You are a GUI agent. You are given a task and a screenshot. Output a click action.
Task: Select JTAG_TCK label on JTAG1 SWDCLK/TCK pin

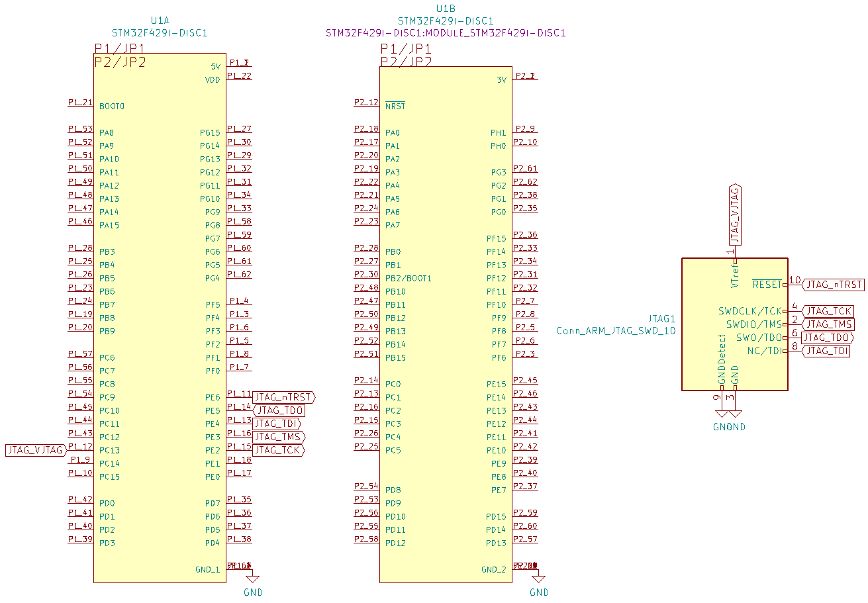(x=828, y=311)
